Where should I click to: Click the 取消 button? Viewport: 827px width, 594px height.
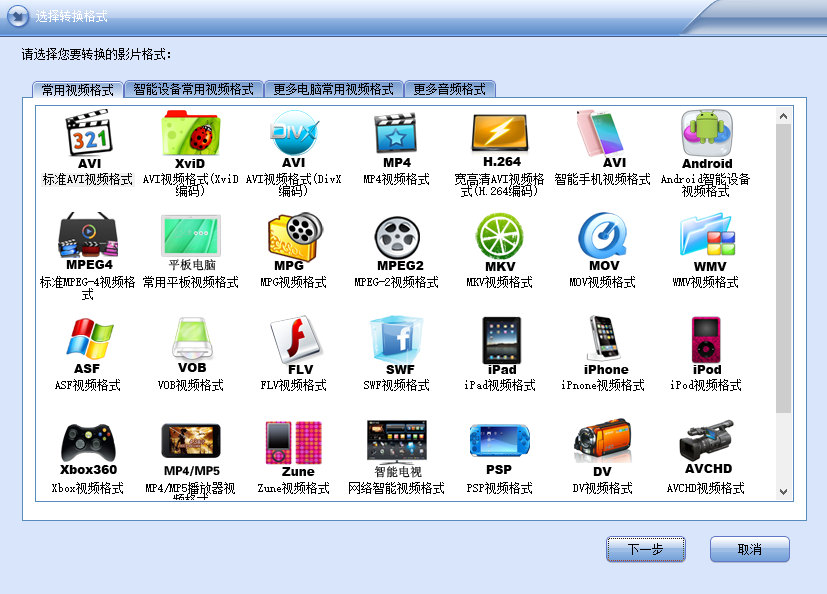(749, 549)
